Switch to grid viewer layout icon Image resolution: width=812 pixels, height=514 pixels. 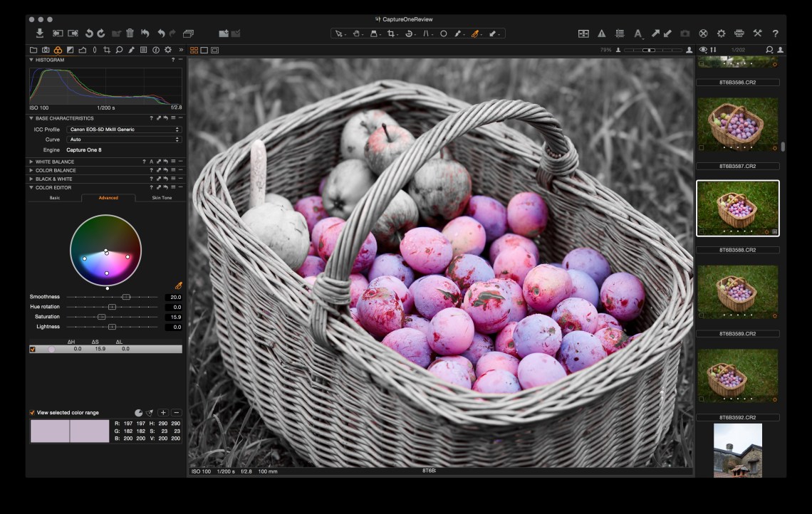pyautogui.click(x=194, y=50)
